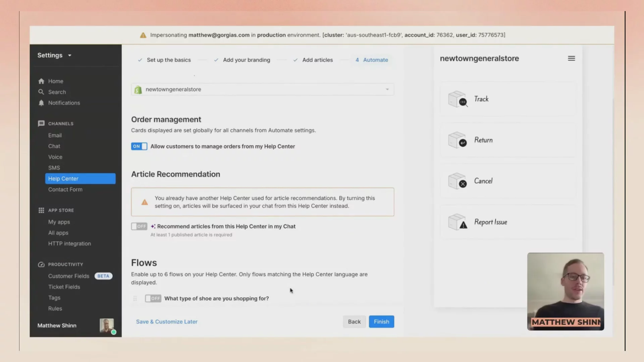Open Customer Fields settings
Image resolution: width=644 pixels, height=362 pixels.
[69, 276]
